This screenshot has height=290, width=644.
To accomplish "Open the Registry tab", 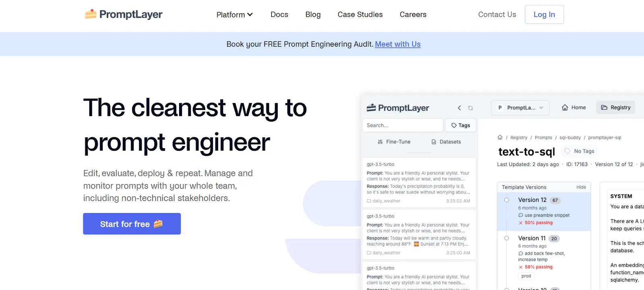I will pyautogui.click(x=615, y=108).
